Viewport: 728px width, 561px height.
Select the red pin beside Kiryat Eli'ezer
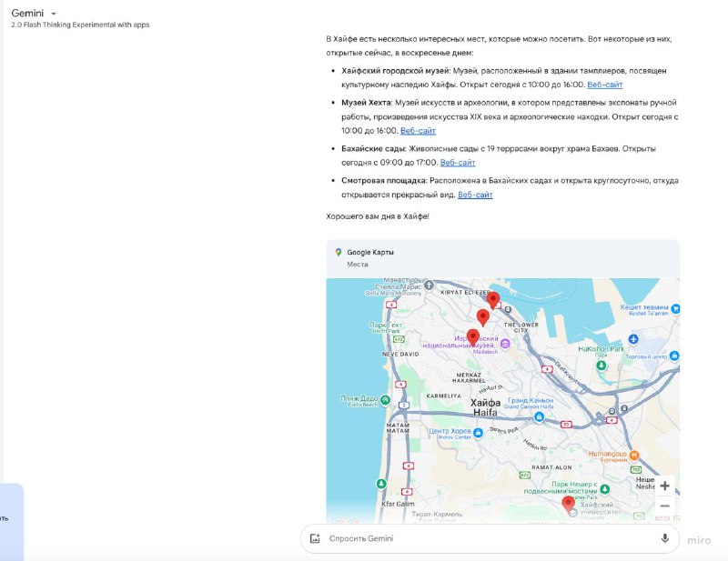pyautogui.click(x=493, y=300)
